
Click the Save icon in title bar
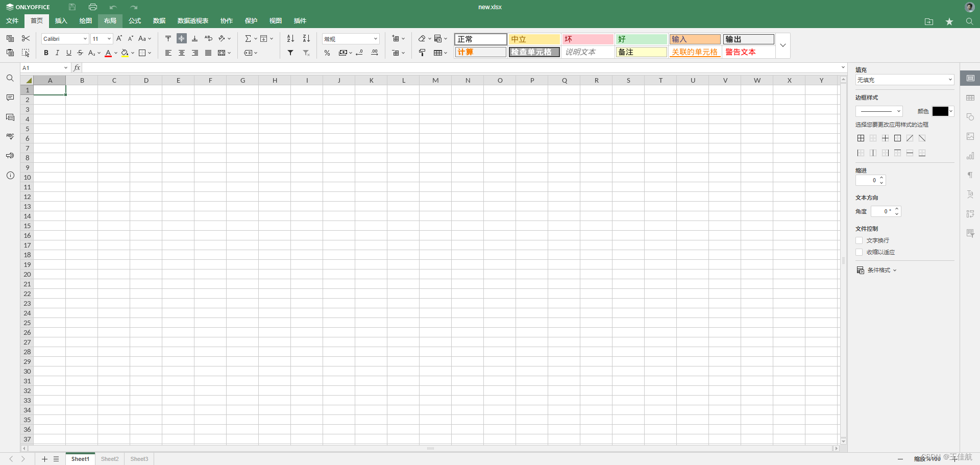click(72, 7)
